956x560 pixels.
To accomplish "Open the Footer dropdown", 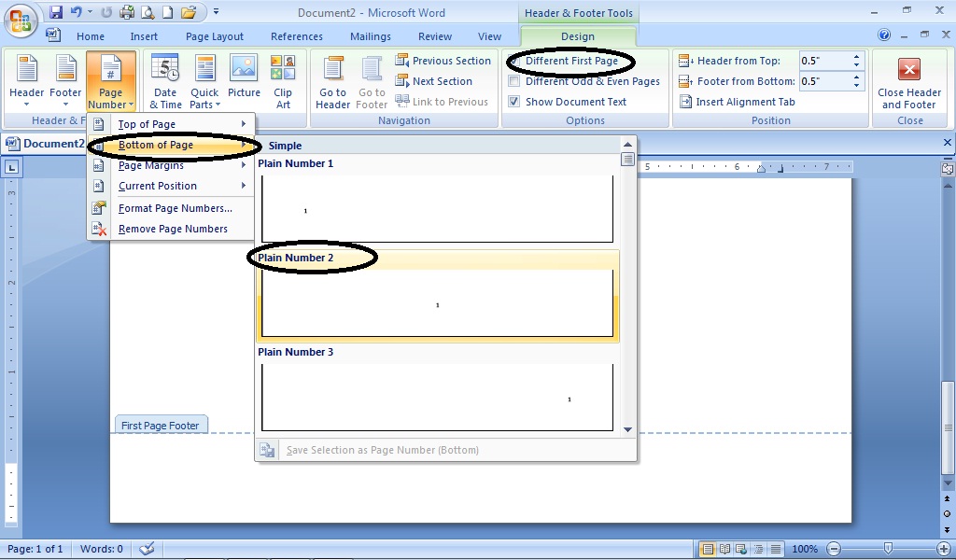I will coord(65,81).
